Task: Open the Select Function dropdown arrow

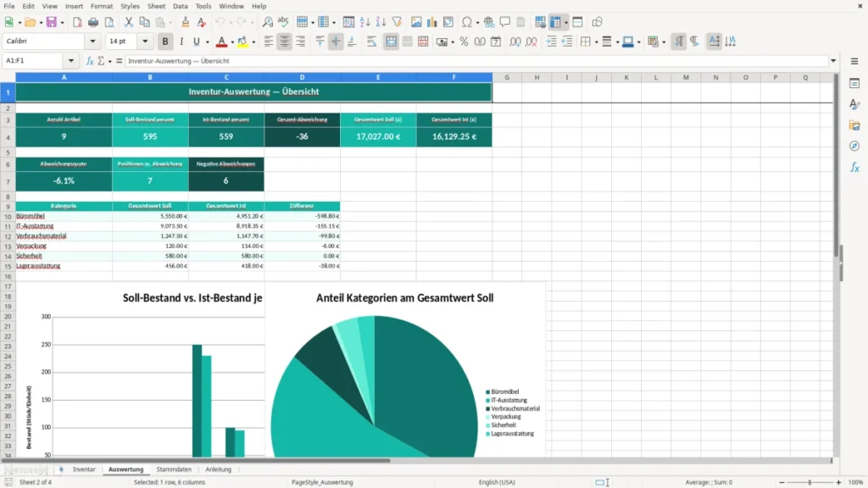Action: (109, 61)
